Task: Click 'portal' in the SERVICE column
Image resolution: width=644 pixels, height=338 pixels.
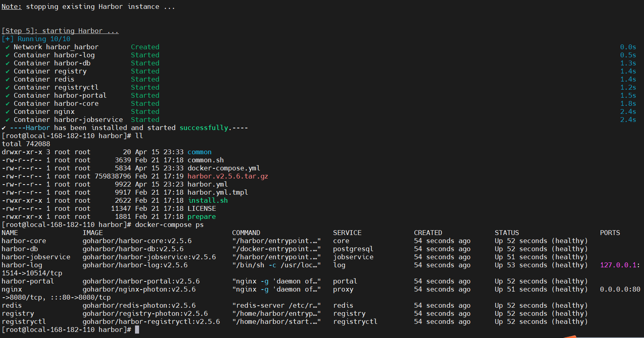Action: pyautogui.click(x=345, y=281)
